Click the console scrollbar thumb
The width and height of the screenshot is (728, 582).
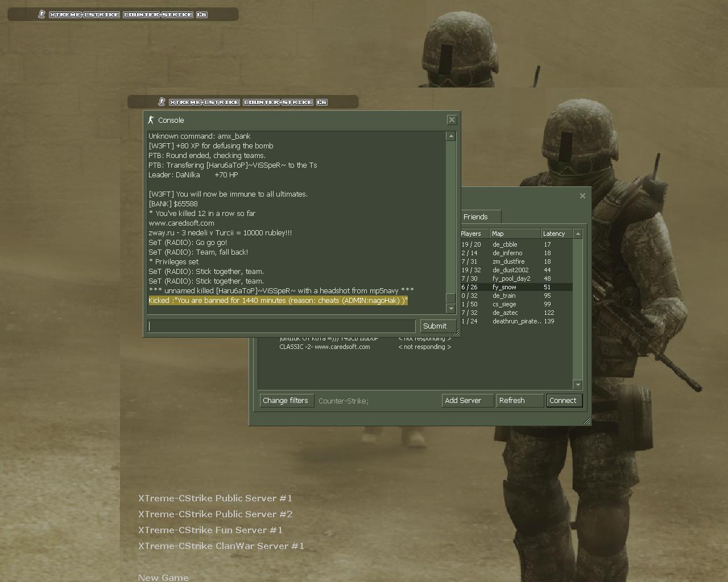coord(451,298)
